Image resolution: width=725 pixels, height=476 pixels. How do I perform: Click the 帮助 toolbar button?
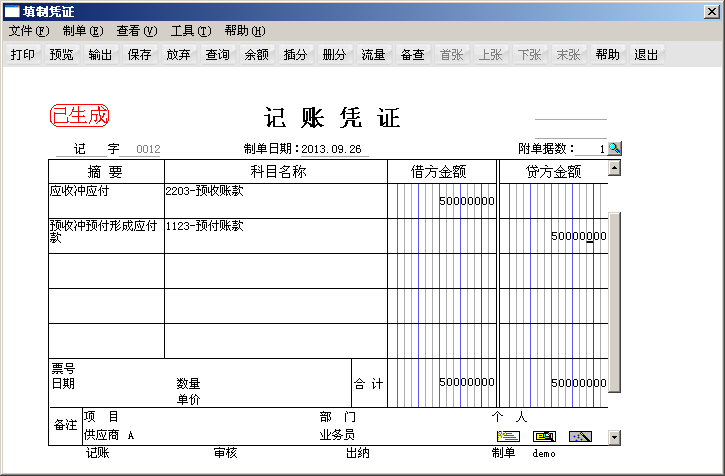[607, 55]
